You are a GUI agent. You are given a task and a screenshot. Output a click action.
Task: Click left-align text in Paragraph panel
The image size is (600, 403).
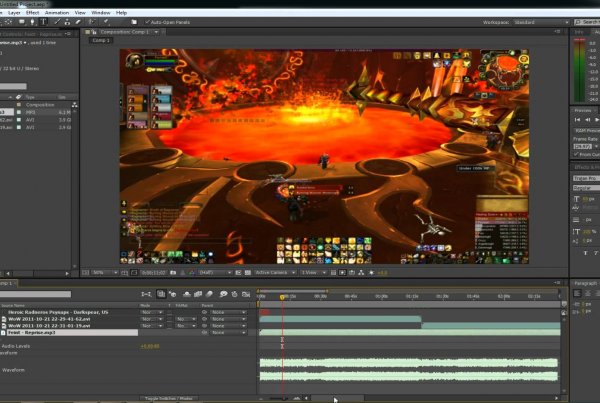point(577,294)
